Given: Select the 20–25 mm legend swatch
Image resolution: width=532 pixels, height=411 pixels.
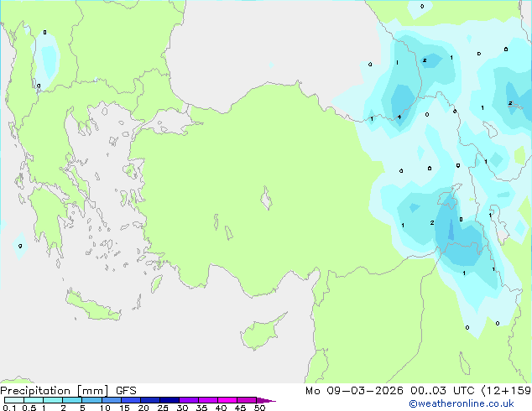Looking at the screenshot, I should pos(150,400).
